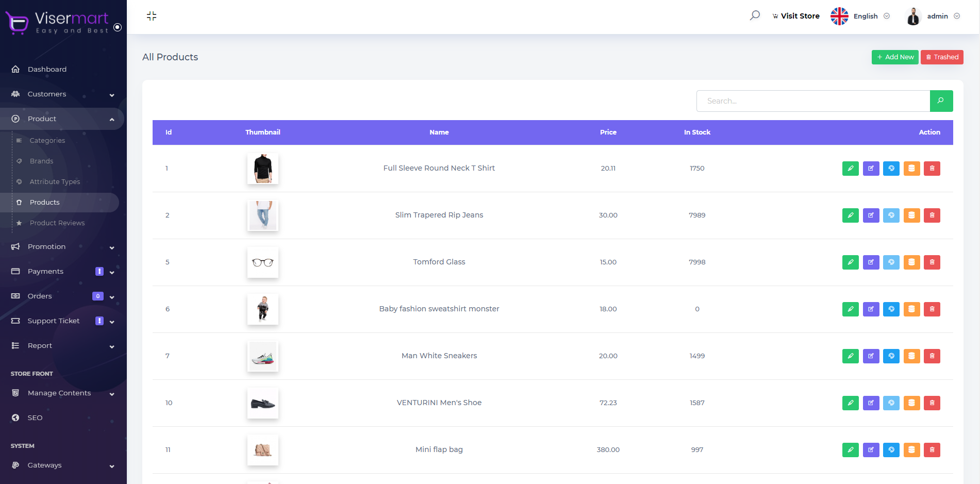The height and width of the screenshot is (484, 980).
Task: Open the purple edit icon for Slim Trapered Rip Jeans
Action: [871, 215]
